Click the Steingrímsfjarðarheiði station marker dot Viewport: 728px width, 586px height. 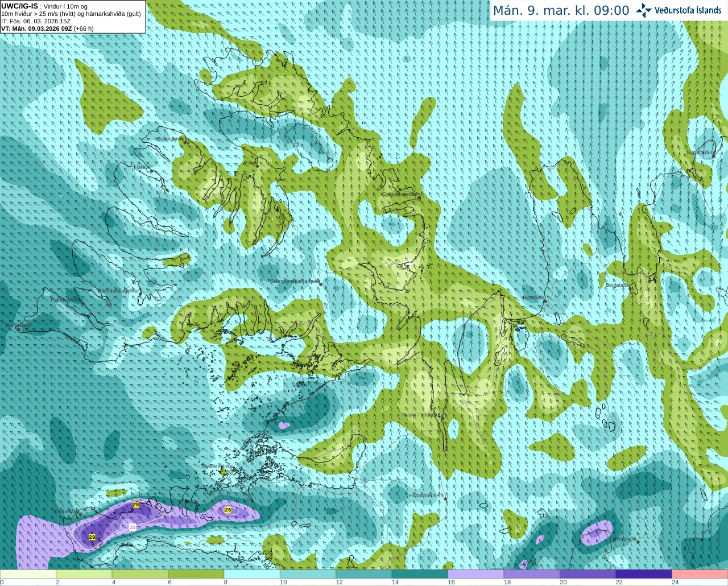tap(321, 283)
